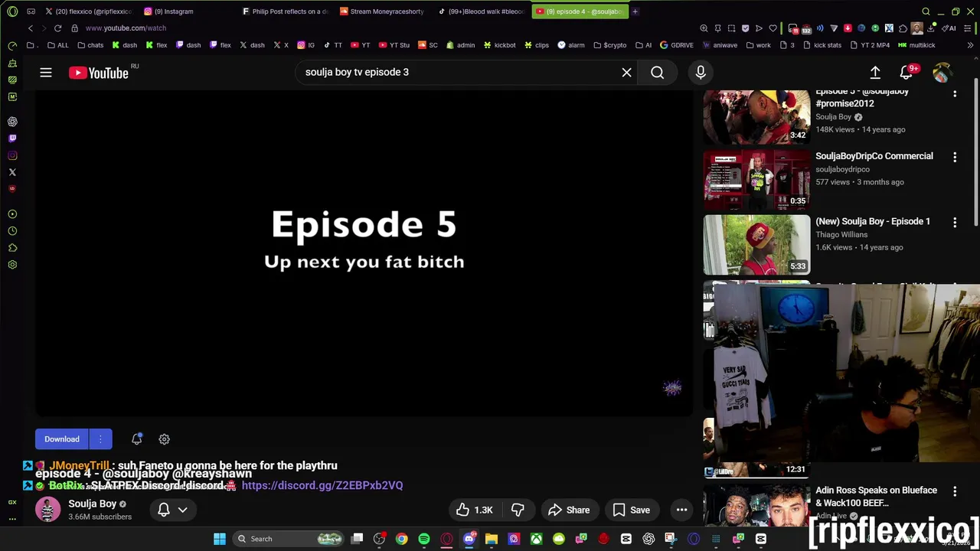Screen dimensions: 980x551
Task: Open options for Adin Ross Blueface video
Action: click(x=955, y=491)
